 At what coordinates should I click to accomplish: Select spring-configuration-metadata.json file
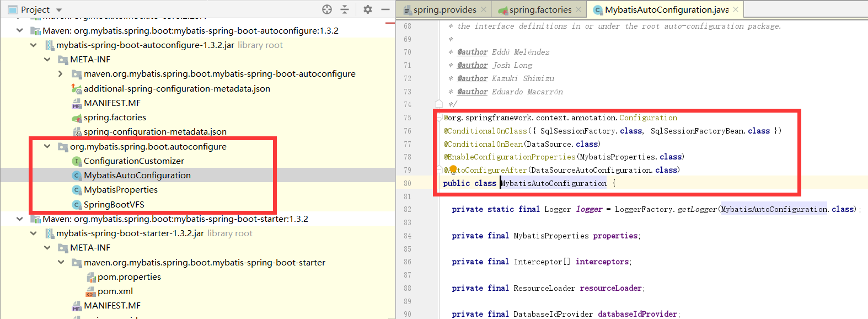pos(155,131)
